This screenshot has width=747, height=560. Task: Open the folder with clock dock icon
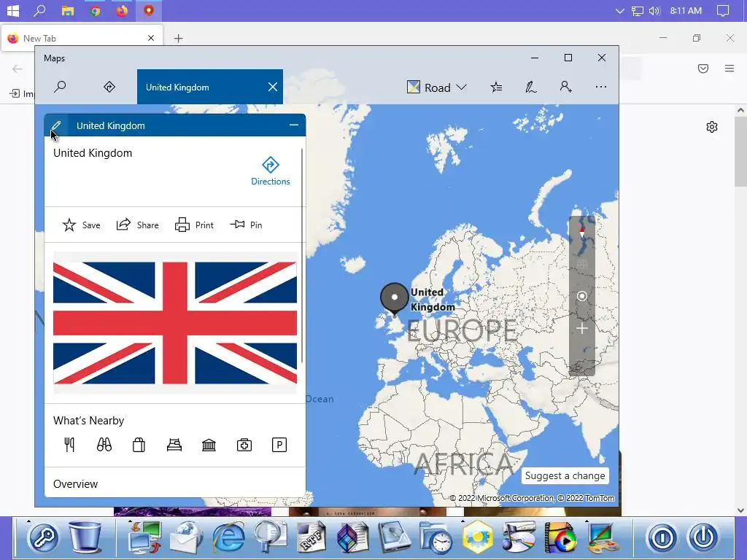click(x=436, y=537)
